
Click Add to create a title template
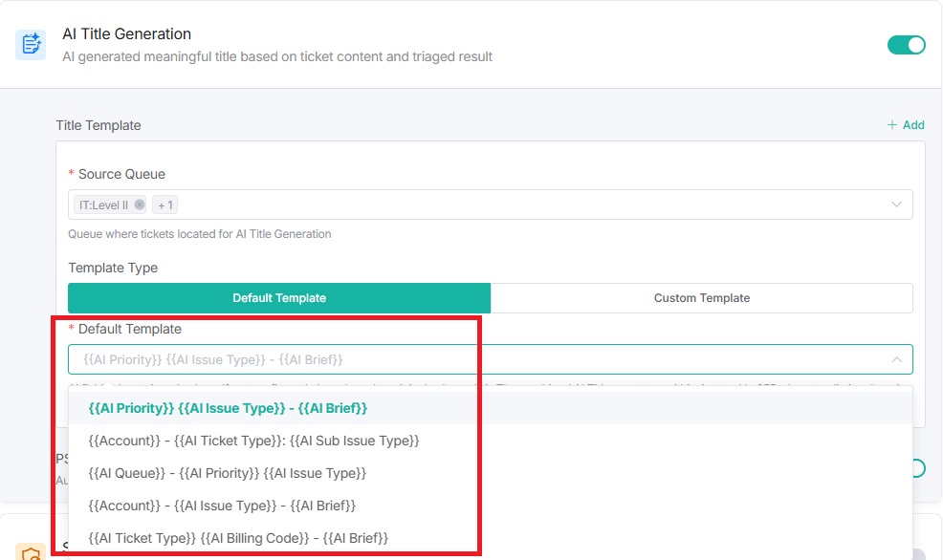click(905, 125)
